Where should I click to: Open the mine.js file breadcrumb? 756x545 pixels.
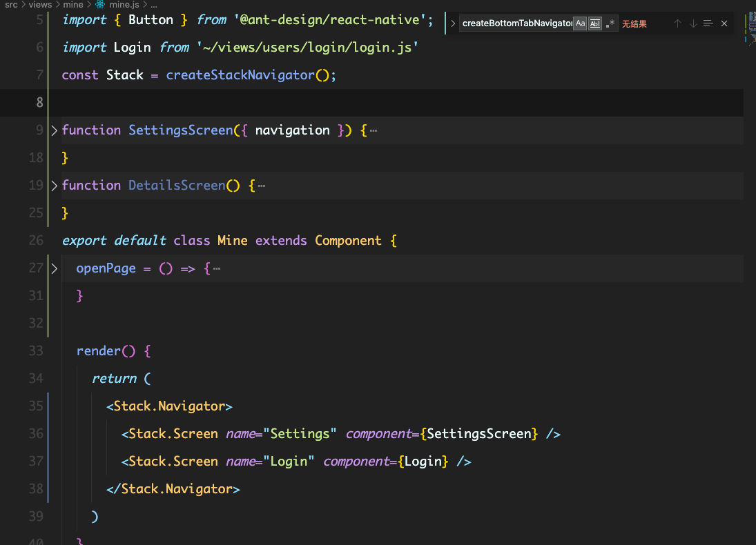pyautogui.click(x=124, y=5)
